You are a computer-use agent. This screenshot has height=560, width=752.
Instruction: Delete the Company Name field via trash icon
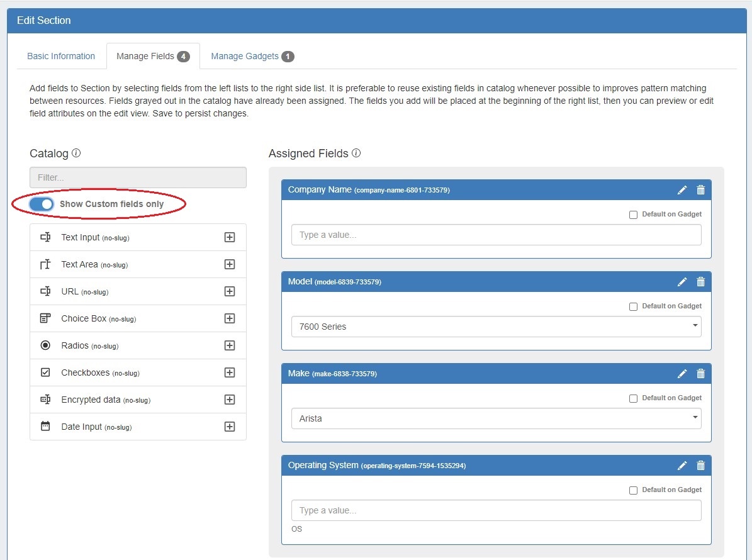(700, 190)
